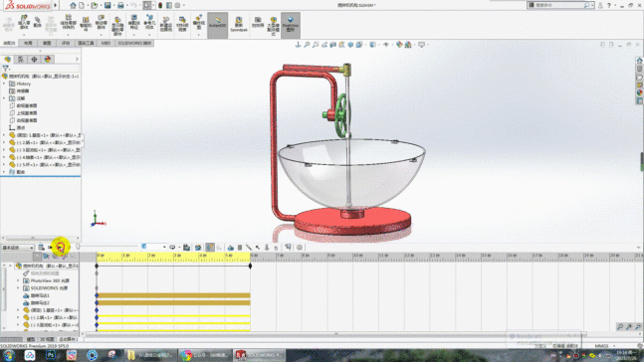Click the highlighted Play button in the motion toolbar
The image size is (644, 362).
pyautogui.click(x=61, y=247)
